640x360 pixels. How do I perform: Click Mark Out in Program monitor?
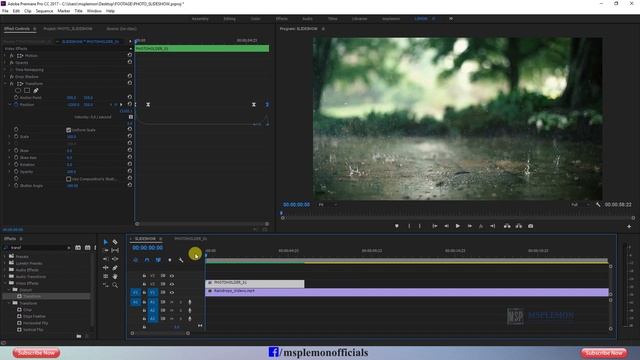click(420, 226)
